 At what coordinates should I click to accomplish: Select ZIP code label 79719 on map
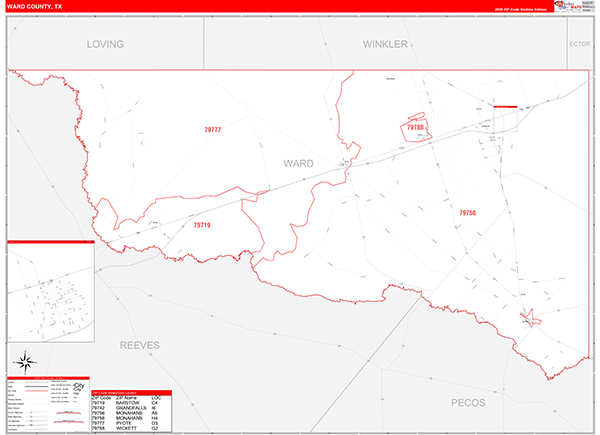(202, 225)
